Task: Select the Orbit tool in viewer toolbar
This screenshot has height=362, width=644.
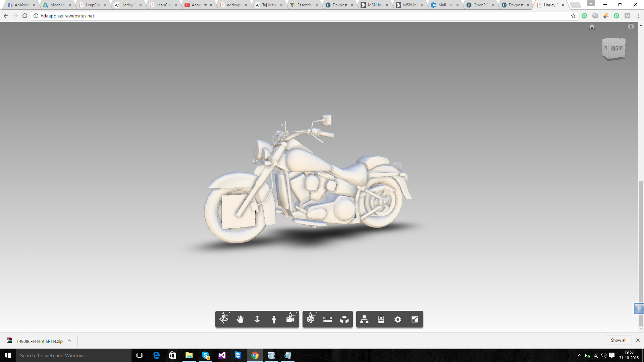Action: tap(224, 319)
